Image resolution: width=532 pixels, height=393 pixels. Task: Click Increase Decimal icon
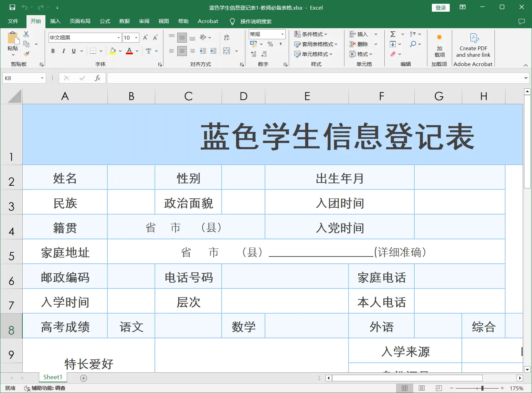pos(254,54)
